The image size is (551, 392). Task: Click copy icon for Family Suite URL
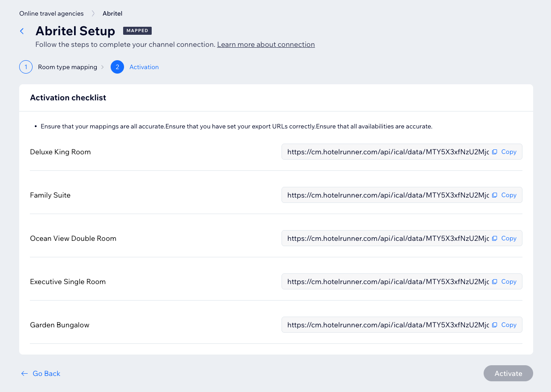tap(494, 195)
